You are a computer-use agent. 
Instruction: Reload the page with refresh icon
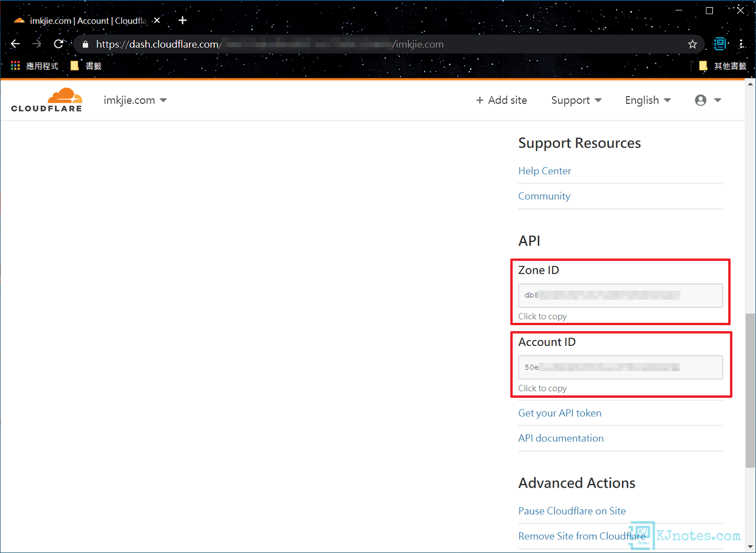(x=58, y=44)
